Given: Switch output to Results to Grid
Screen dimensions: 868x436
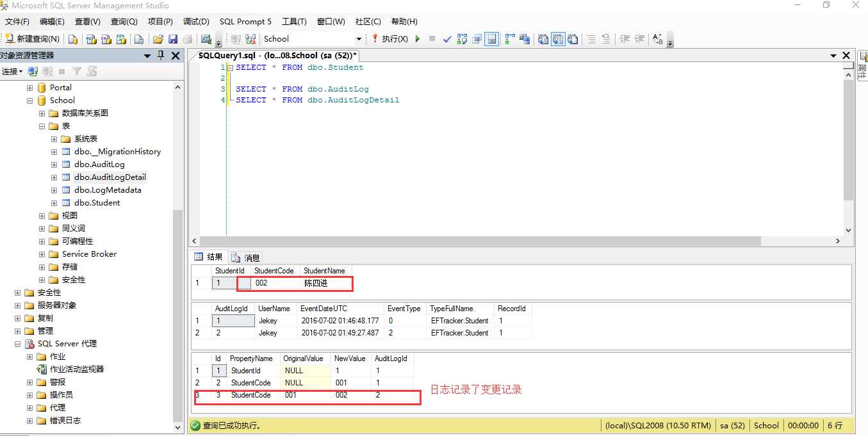Looking at the screenshot, I should pos(558,39).
